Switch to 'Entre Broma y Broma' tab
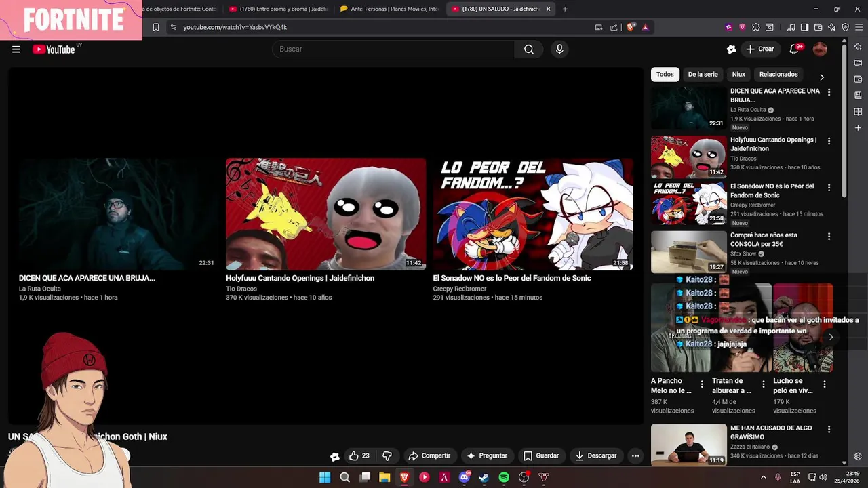Image resolution: width=868 pixels, height=488 pixels. pyautogui.click(x=279, y=9)
